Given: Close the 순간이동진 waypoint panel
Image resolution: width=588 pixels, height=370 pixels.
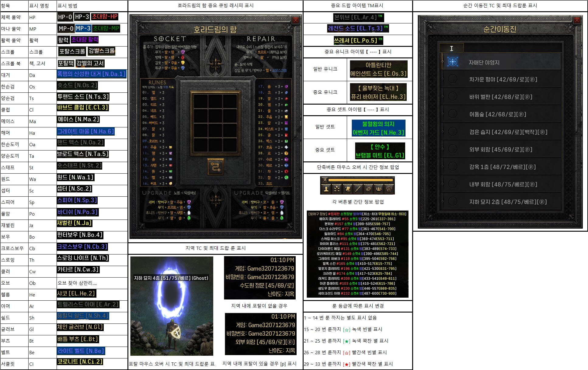Looking at the screenshot, I should pyautogui.click(x=576, y=20).
